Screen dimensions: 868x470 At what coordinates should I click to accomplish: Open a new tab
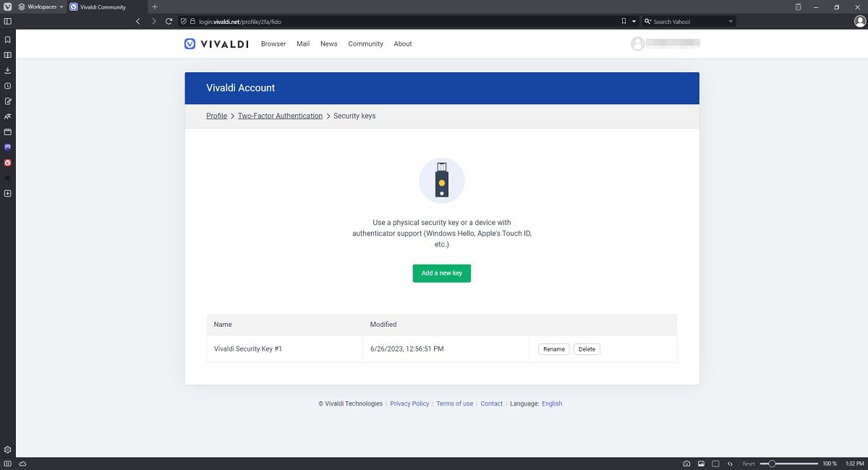coord(154,7)
